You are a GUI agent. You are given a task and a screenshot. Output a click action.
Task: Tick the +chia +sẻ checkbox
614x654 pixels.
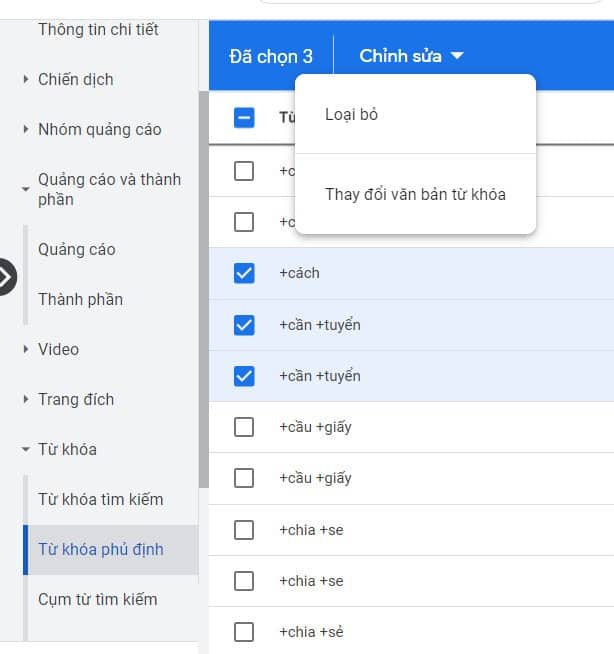point(244,632)
